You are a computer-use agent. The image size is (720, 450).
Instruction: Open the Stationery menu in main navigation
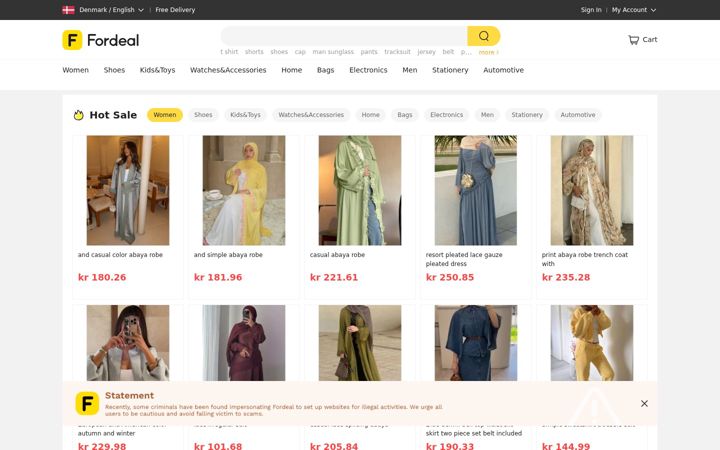(450, 70)
